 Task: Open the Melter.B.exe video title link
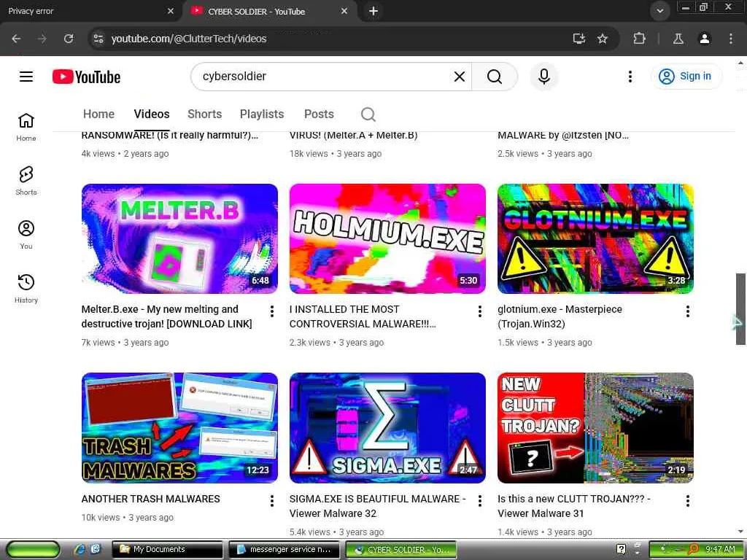coord(167,316)
